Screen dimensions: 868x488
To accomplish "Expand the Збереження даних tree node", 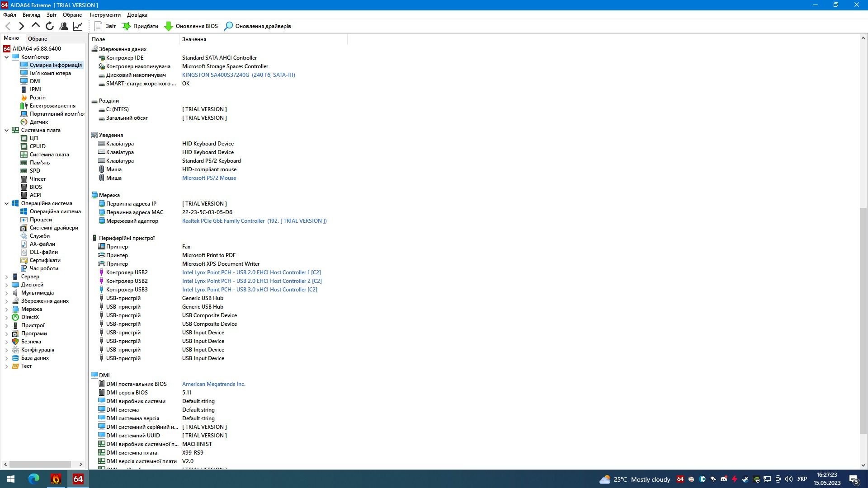I will pos(6,301).
